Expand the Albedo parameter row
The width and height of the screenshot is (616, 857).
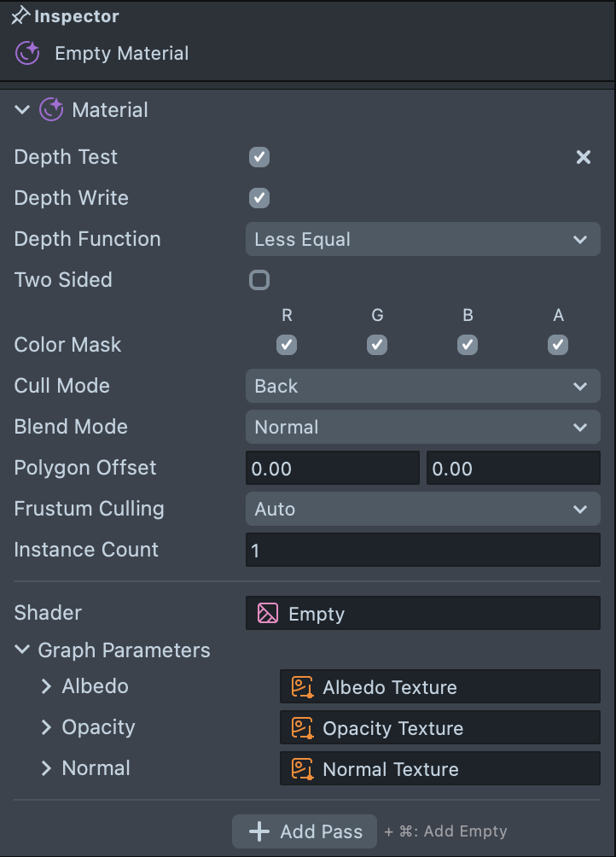[46, 686]
